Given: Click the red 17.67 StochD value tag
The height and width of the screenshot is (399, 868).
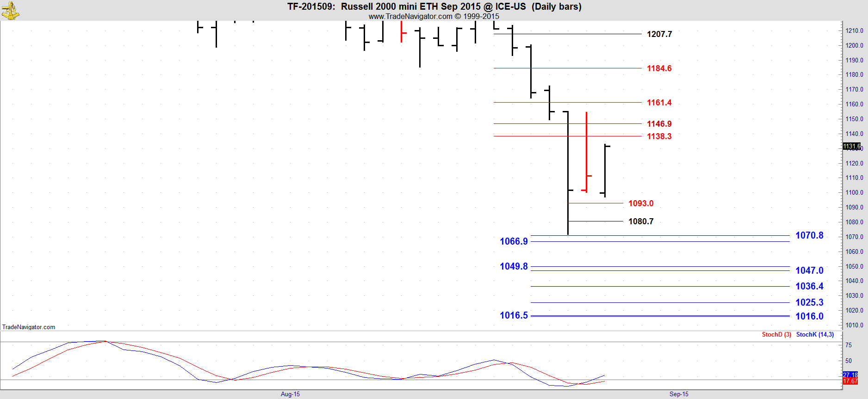Looking at the screenshot, I should pyautogui.click(x=850, y=381).
